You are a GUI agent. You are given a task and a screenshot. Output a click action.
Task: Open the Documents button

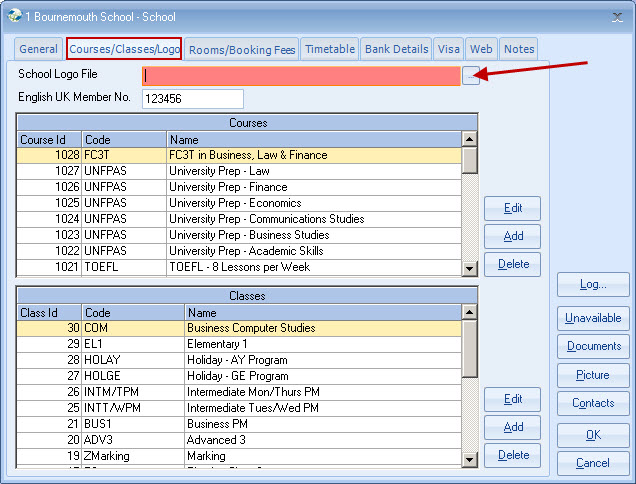point(593,346)
